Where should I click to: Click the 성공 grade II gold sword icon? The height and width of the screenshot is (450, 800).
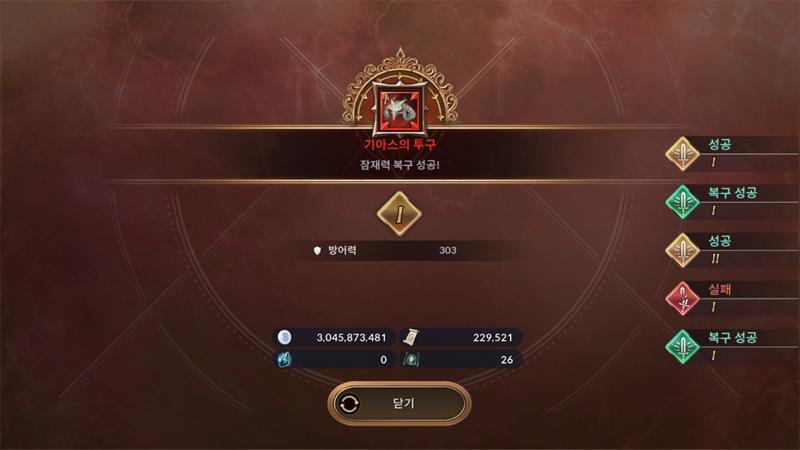click(682, 250)
